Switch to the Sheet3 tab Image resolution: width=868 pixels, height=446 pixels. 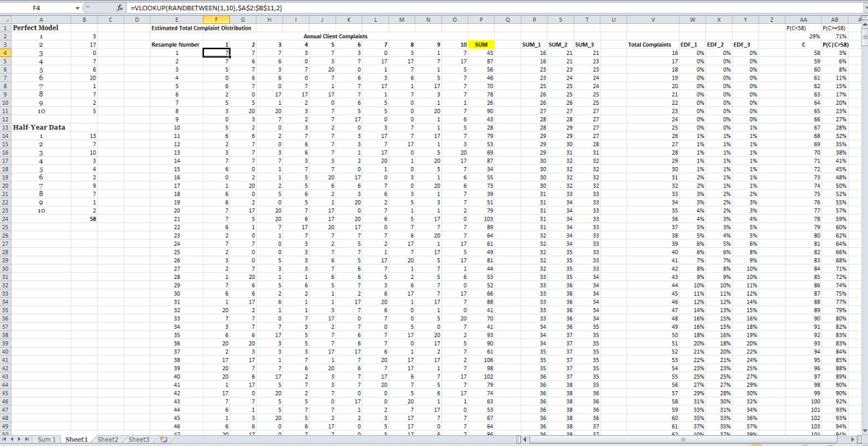tap(138, 439)
